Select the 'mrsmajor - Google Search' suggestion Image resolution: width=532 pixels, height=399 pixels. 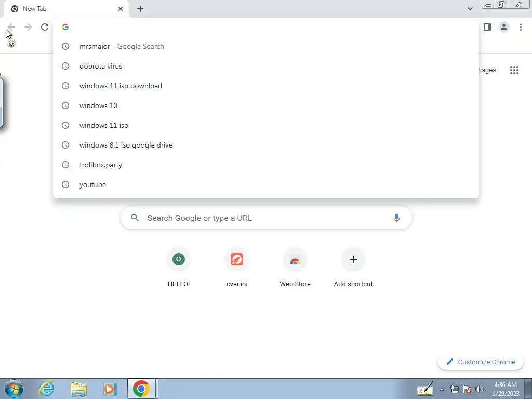pos(266,46)
